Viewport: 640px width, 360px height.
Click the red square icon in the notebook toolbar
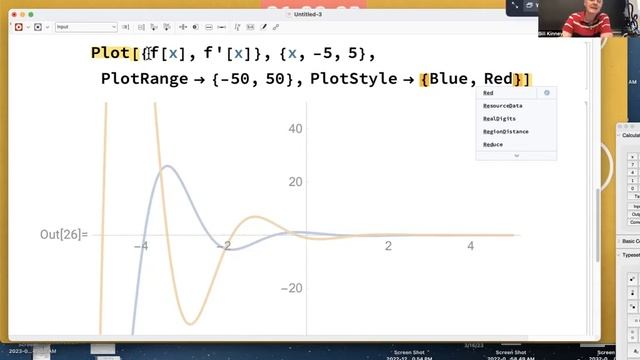click(x=18, y=27)
